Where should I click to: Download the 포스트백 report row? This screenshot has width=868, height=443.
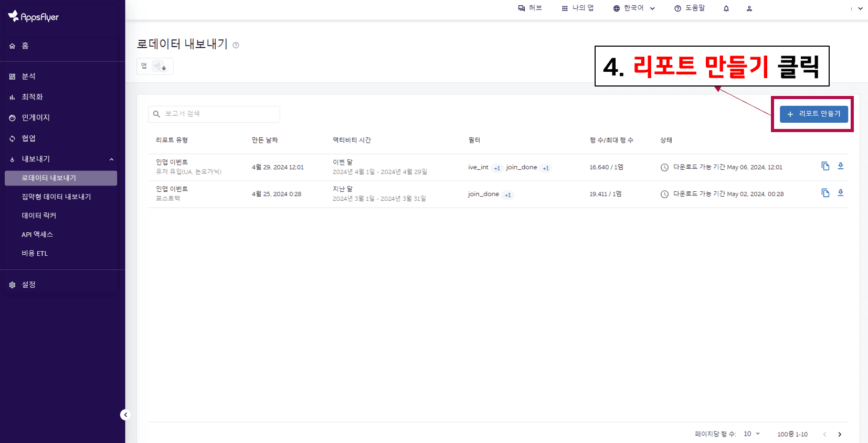tap(841, 193)
